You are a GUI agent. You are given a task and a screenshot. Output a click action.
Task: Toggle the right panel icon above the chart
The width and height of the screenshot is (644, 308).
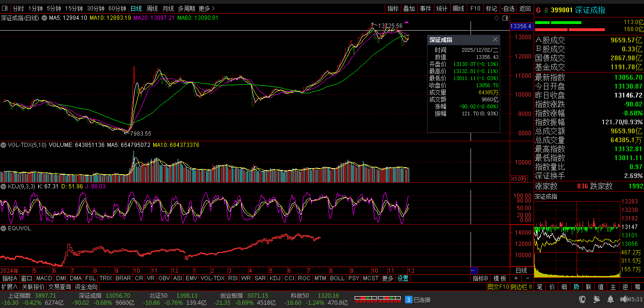coord(505,18)
